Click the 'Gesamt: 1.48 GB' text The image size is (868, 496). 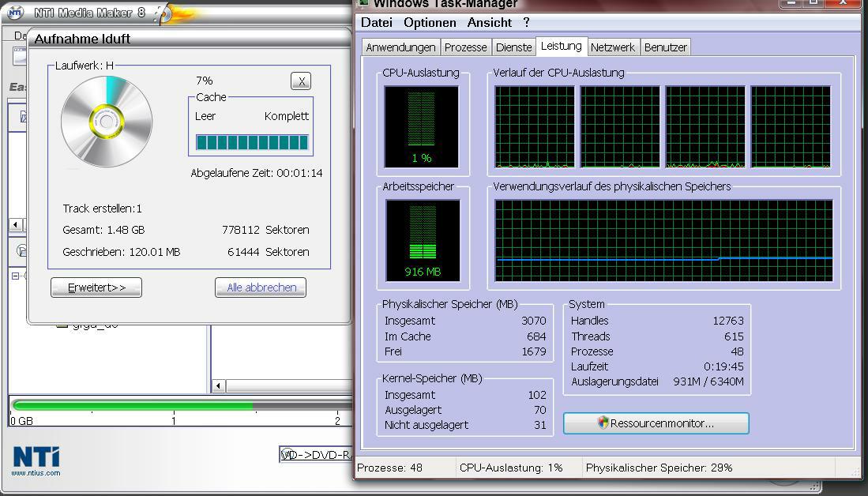103,230
